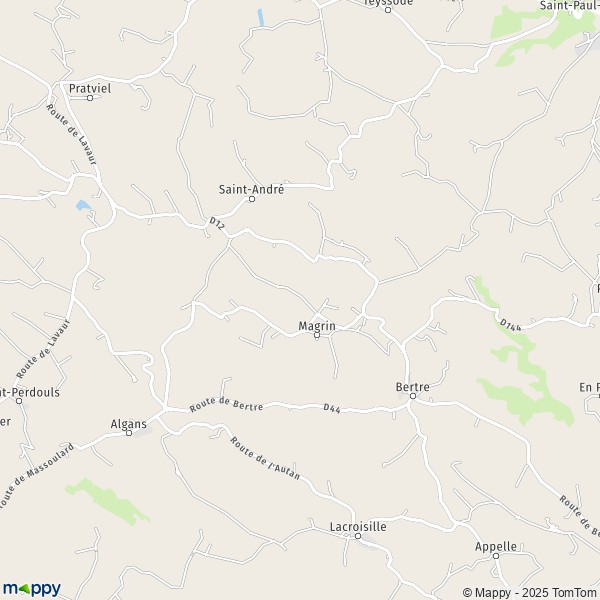This screenshot has width=600, height=600.
Task: Click the D12 road label
Action: (x=217, y=223)
